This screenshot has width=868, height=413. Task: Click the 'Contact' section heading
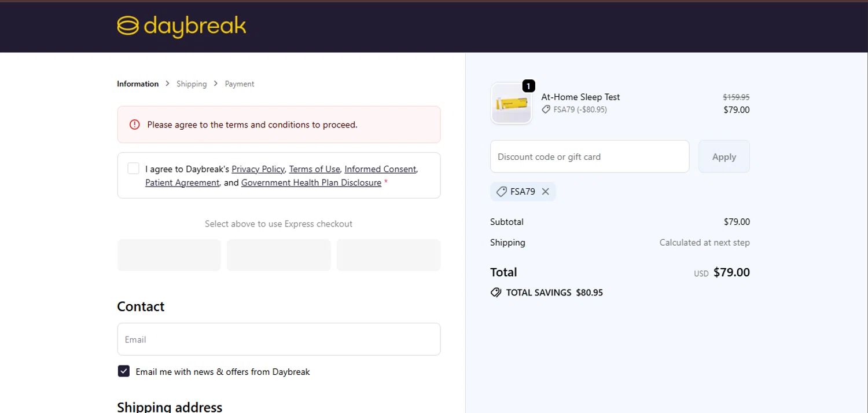(141, 306)
